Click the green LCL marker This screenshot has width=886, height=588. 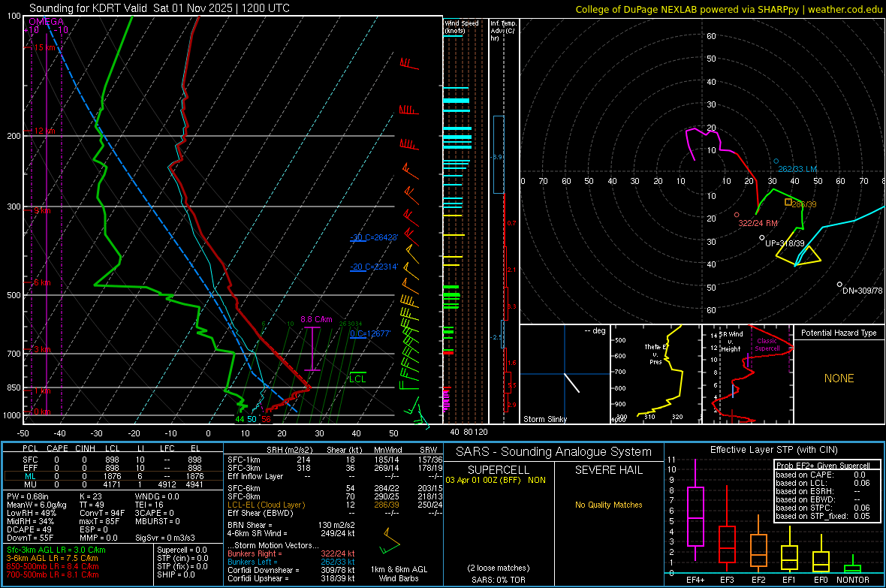(357, 378)
